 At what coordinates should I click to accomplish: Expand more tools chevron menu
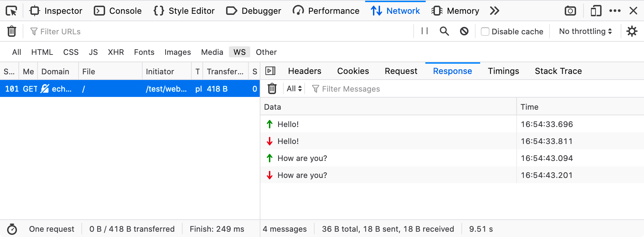494,11
